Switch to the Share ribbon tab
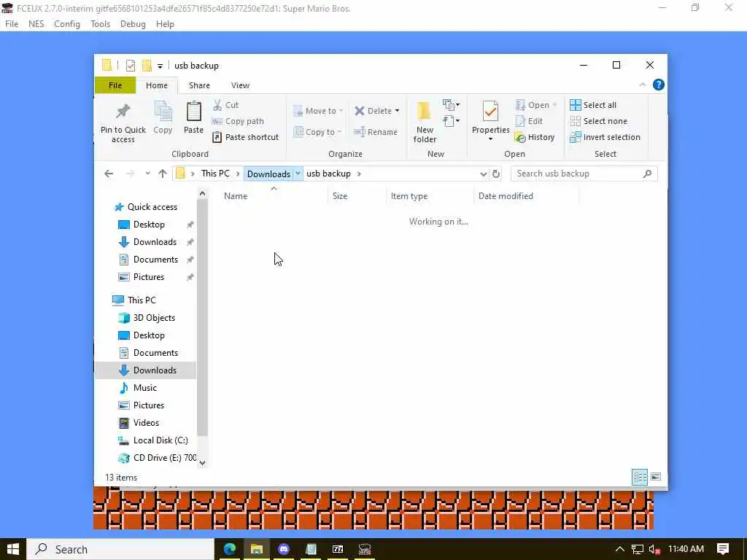Viewport: 747px width, 560px height. 199,85
